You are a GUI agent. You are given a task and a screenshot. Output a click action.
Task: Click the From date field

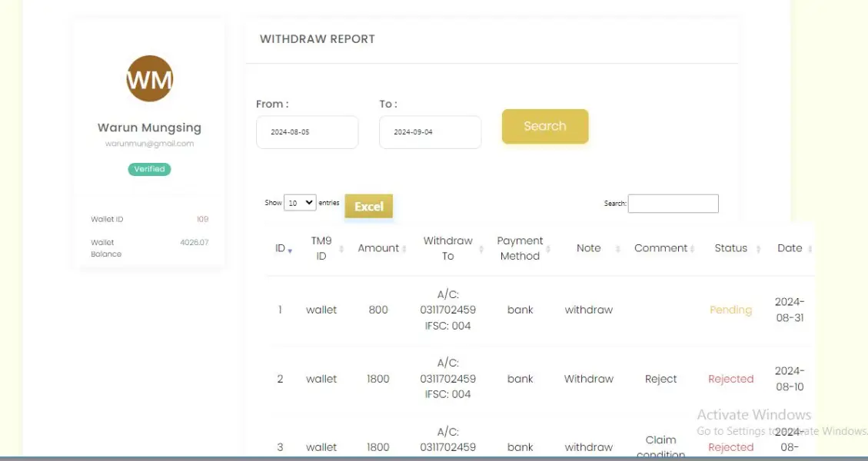coord(308,132)
